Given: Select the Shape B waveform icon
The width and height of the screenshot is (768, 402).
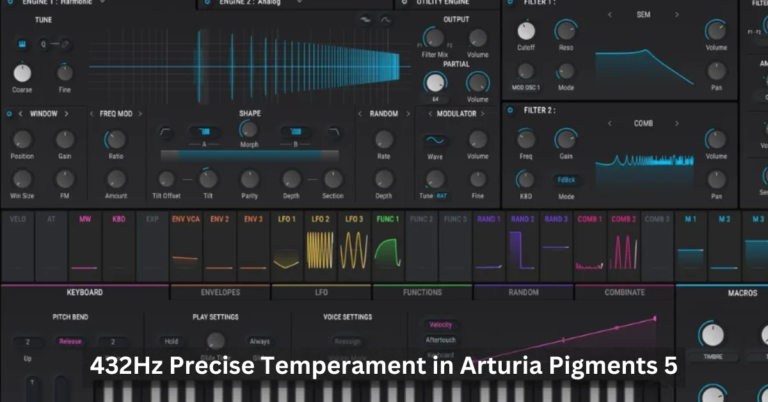Looking at the screenshot, I should [295, 132].
